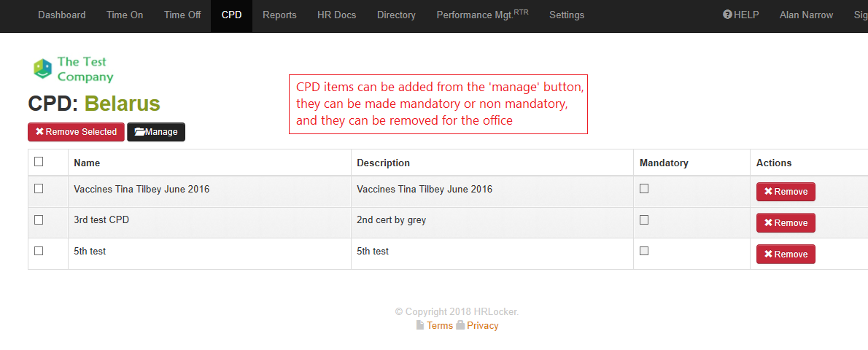Click the Manage folder button
This screenshot has width=868, height=350.
[156, 132]
